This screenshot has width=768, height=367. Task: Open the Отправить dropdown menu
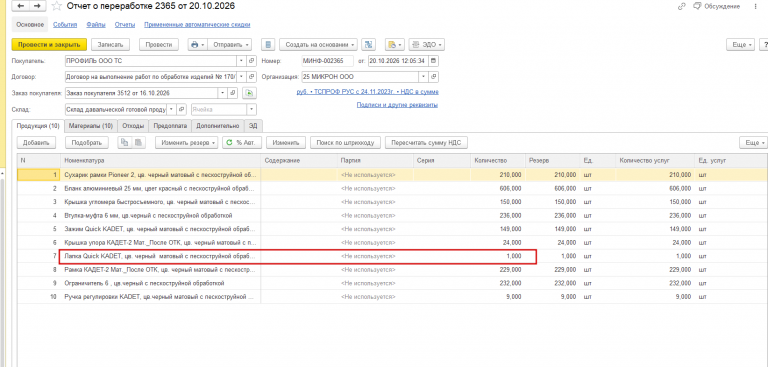(230, 45)
